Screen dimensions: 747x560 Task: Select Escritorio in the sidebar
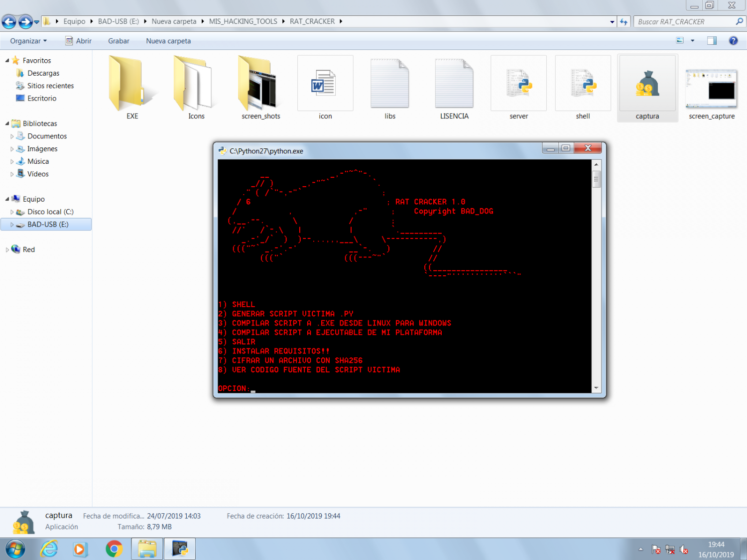[42, 99]
